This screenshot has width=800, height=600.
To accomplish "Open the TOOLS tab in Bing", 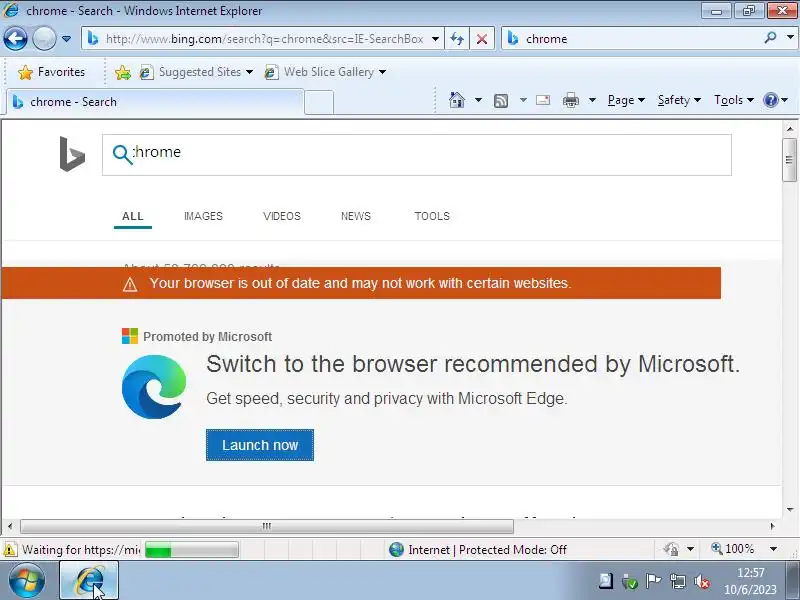I will (x=432, y=216).
